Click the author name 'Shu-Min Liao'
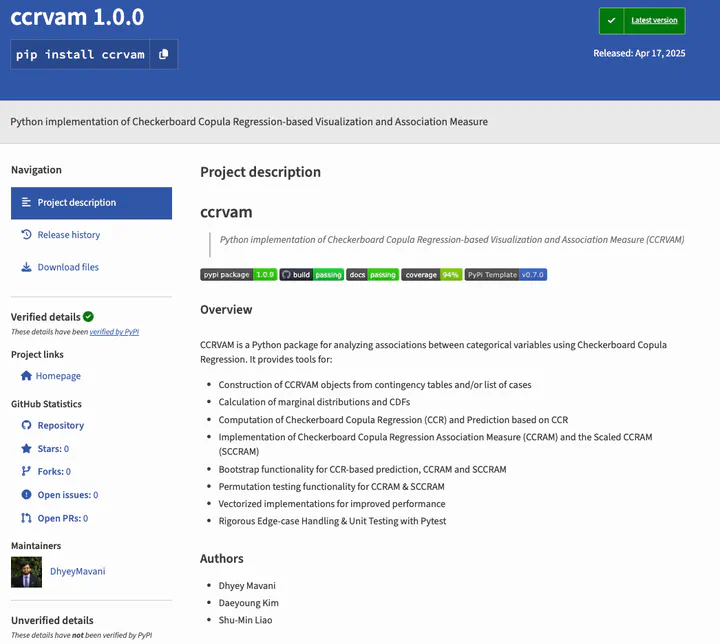Viewport: 720px width, 644px height. [245, 620]
